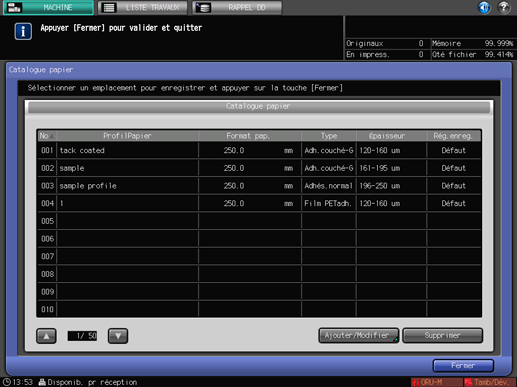Go to next page with down arrow
The width and height of the screenshot is (517, 387).
point(118,336)
